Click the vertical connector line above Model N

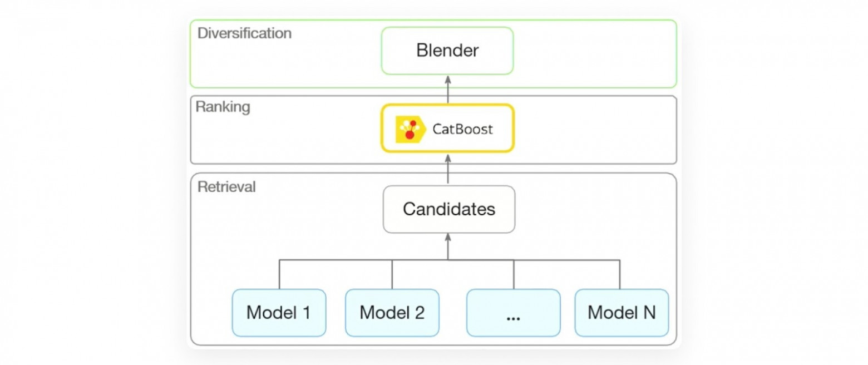(620, 274)
